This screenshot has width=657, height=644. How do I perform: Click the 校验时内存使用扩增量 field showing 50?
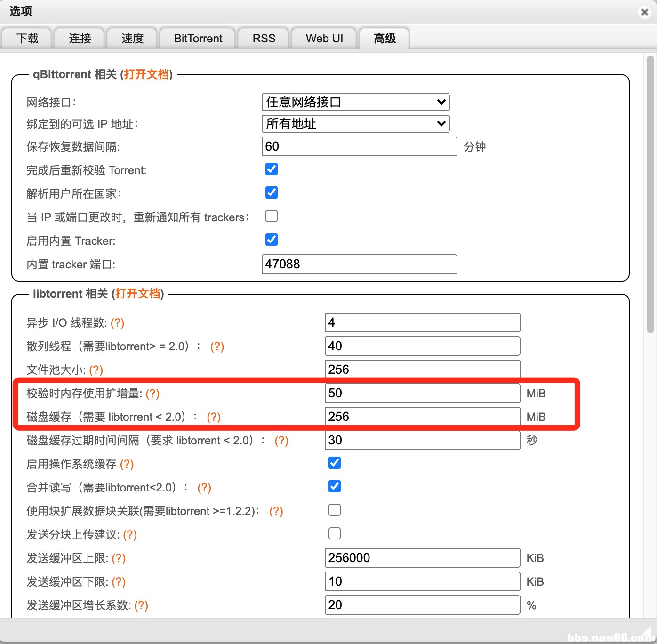(423, 393)
